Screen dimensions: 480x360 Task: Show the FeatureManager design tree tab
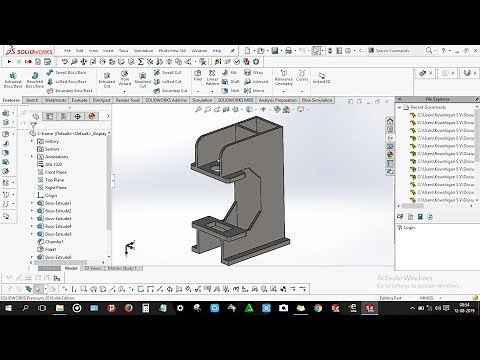point(36,116)
